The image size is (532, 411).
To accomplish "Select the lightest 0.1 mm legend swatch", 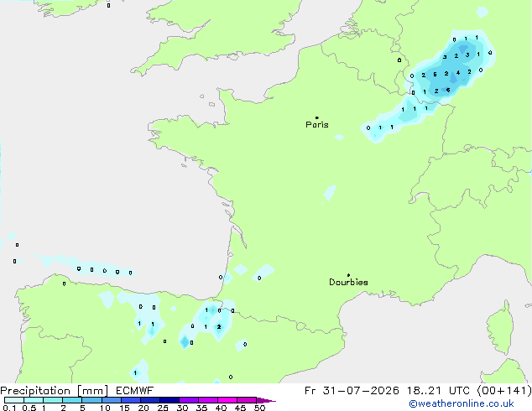I will pyautogui.click(x=14, y=400).
